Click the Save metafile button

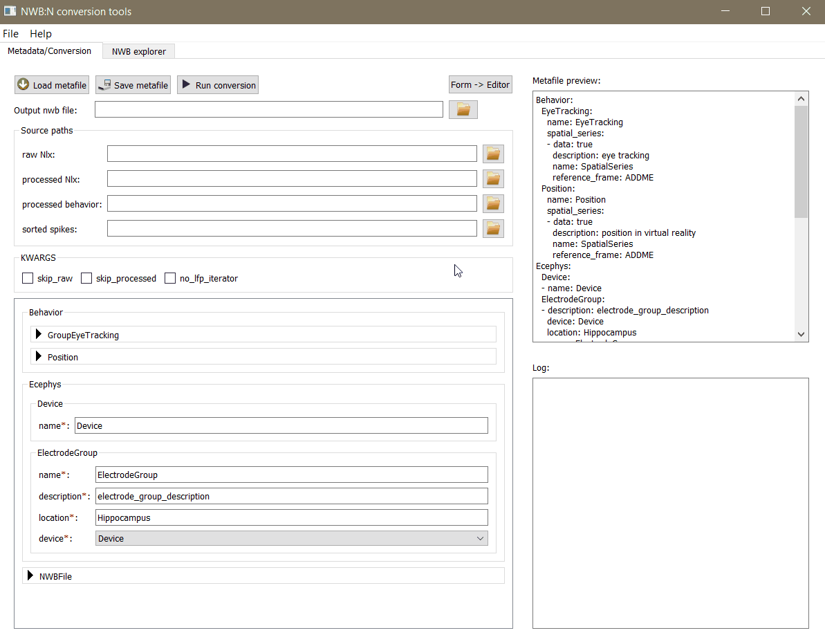[133, 84]
